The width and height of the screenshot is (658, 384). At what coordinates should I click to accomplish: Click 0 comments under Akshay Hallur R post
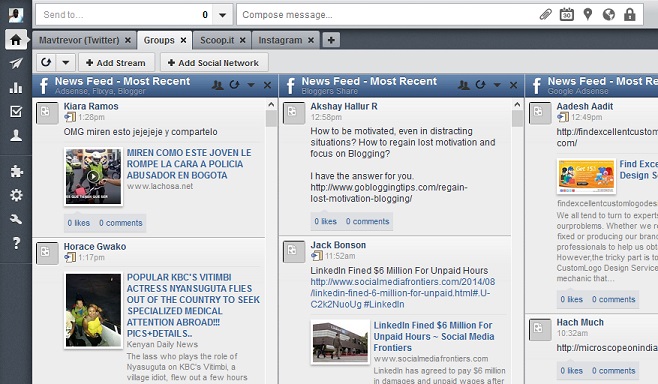[x=368, y=221]
